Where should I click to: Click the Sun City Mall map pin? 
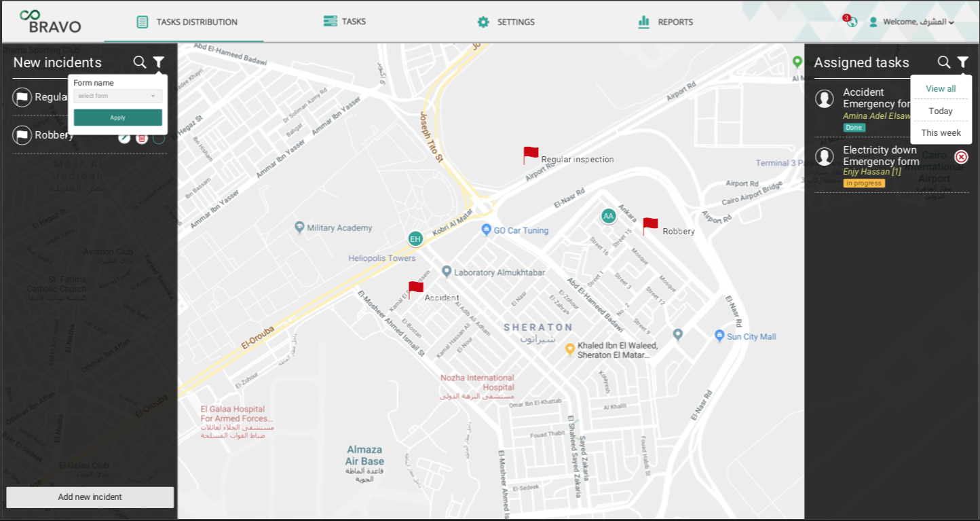719,336
